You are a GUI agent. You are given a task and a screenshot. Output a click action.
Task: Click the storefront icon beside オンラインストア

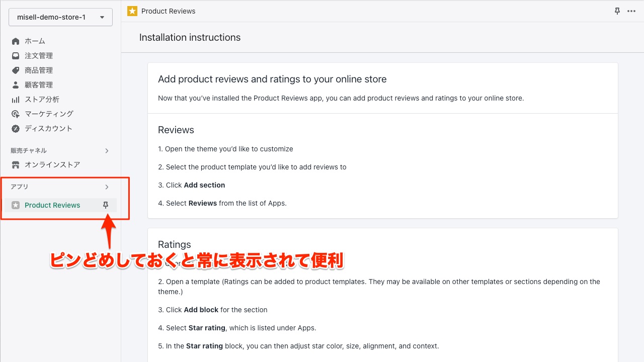[16, 165]
